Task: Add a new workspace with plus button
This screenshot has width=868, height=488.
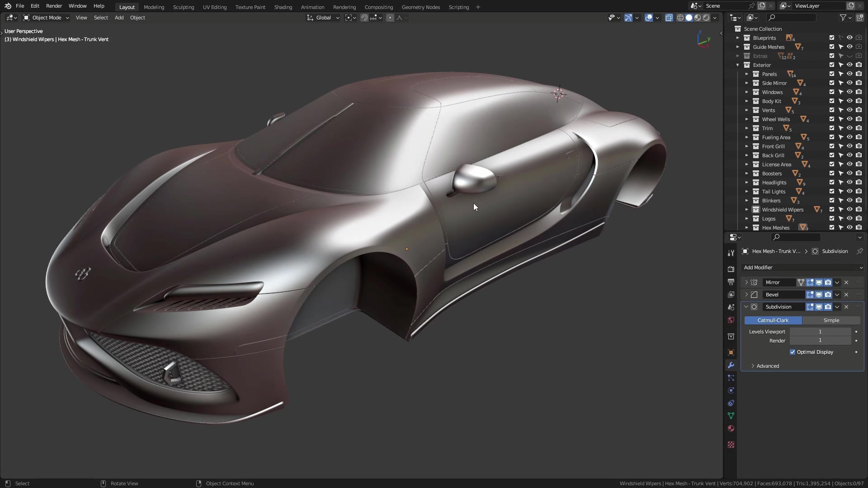Action: pyautogui.click(x=478, y=7)
